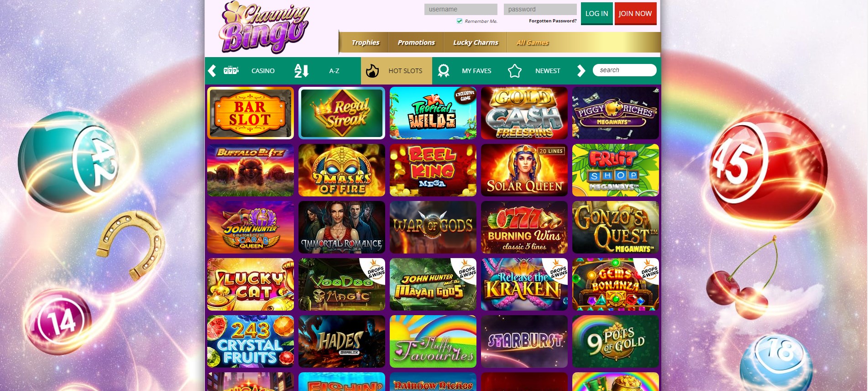Select the All Games tab
This screenshot has width=868, height=391.
point(533,42)
